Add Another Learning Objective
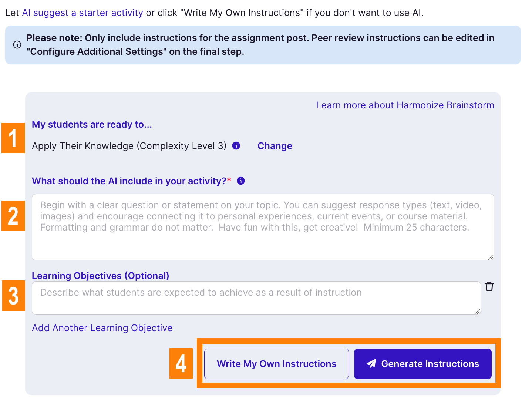 (102, 328)
